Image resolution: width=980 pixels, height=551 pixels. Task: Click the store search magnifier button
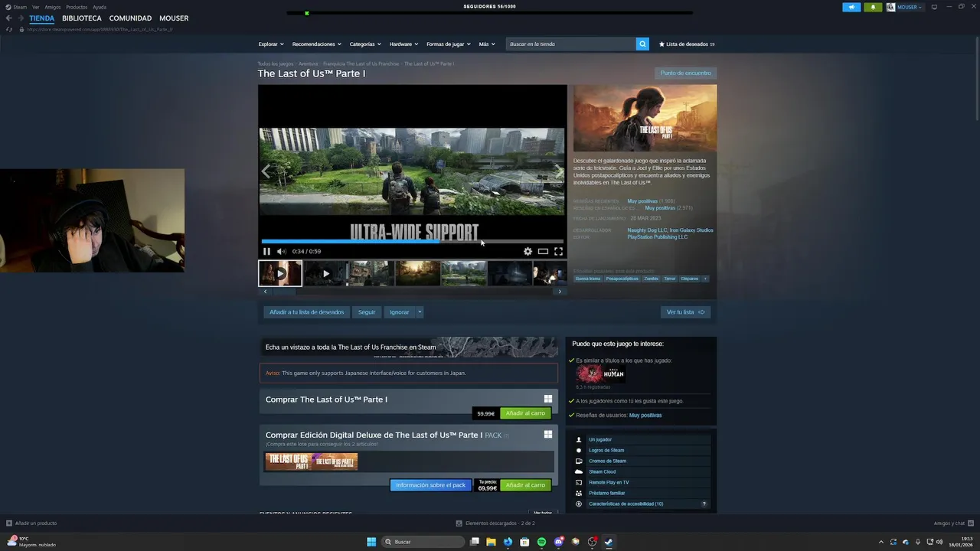click(642, 44)
